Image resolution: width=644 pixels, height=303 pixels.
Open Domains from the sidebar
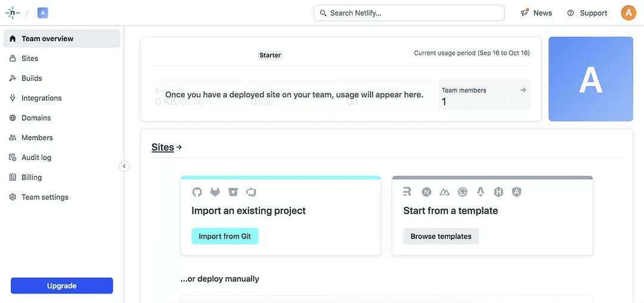pos(36,118)
